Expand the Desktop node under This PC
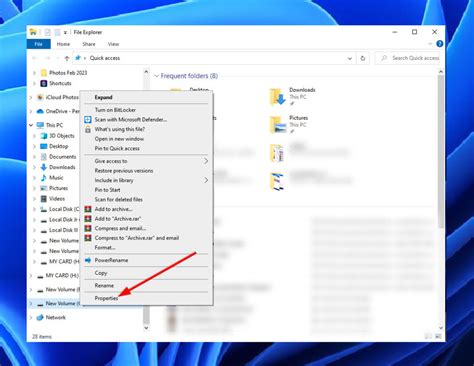The height and width of the screenshot is (366, 474). [34, 146]
